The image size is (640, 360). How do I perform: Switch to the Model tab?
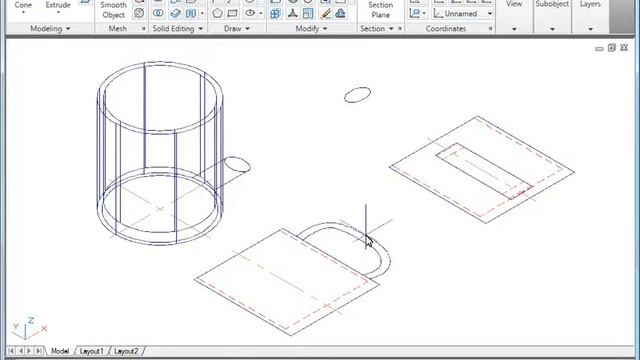pos(60,351)
